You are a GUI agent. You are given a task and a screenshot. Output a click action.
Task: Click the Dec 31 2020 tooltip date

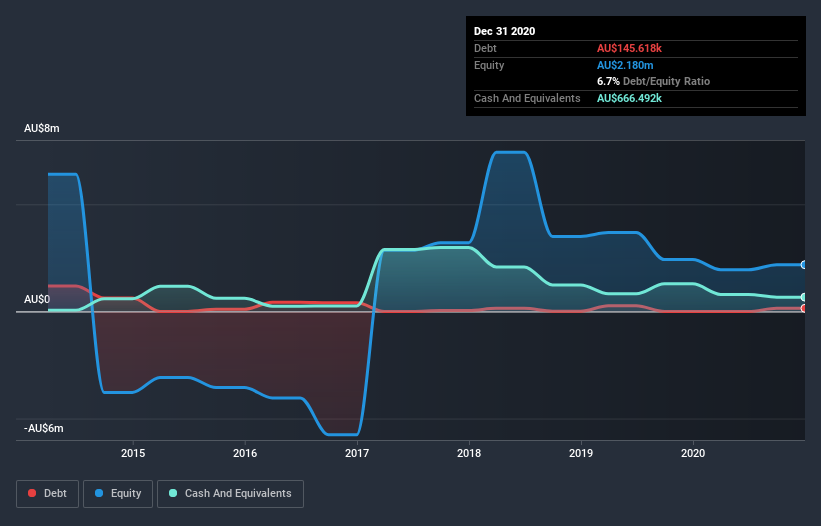click(x=504, y=31)
